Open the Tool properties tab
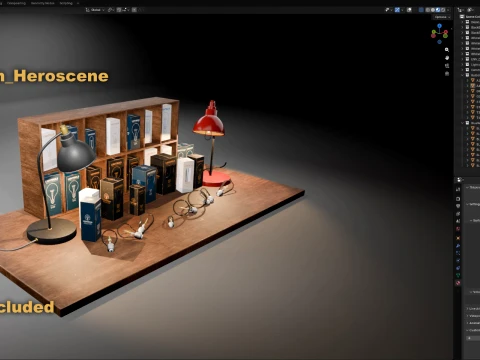Image resolution: width=480 pixels, height=360 pixels. tap(458, 189)
